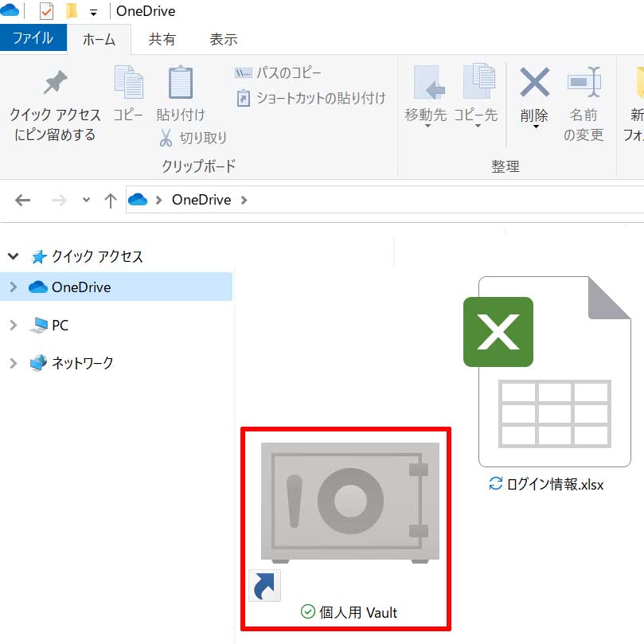Click the 個人用 Vault label
Screen dimensions: 644x644
tap(358, 613)
